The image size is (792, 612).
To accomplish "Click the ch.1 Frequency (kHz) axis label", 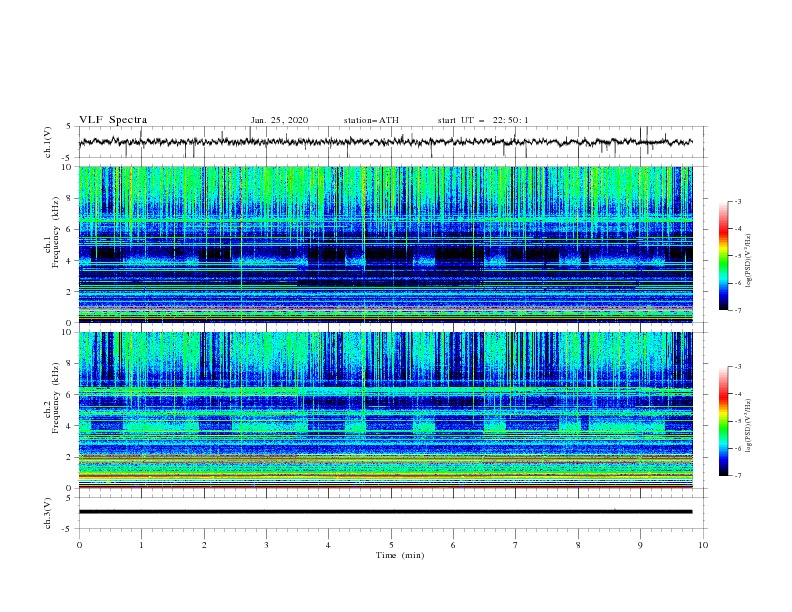I will [52, 232].
